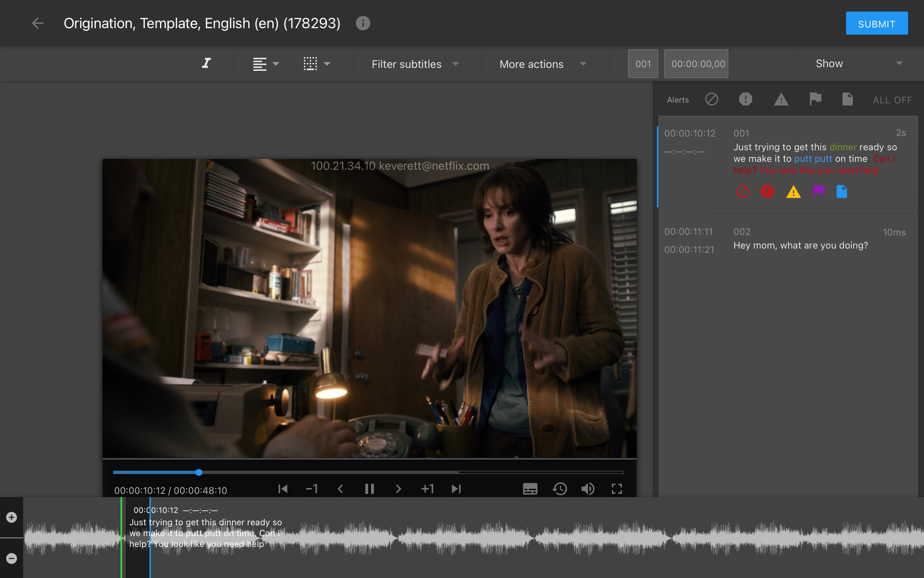Image resolution: width=924 pixels, height=578 pixels.
Task: Step forward one frame with +1
Action: (427, 489)
